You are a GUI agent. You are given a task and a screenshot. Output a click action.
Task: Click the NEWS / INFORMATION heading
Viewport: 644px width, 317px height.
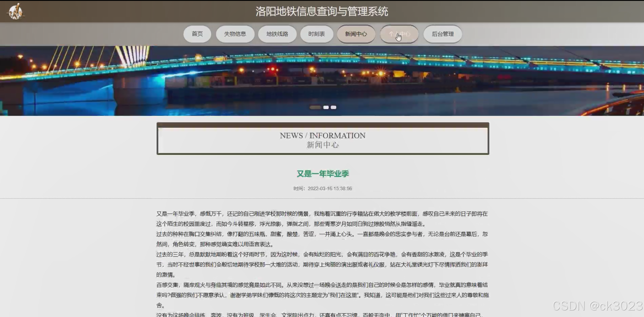point(322,136)
